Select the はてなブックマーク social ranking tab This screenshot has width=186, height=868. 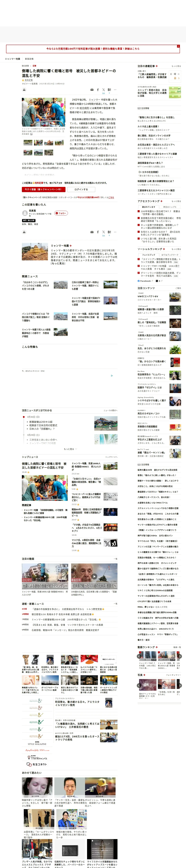pyautogui.click(x=170, y=255)
